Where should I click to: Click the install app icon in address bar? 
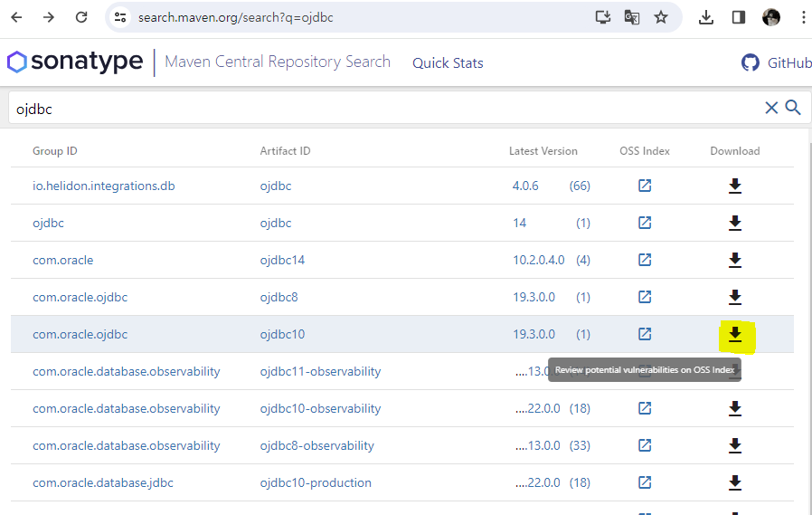point(603,17)
